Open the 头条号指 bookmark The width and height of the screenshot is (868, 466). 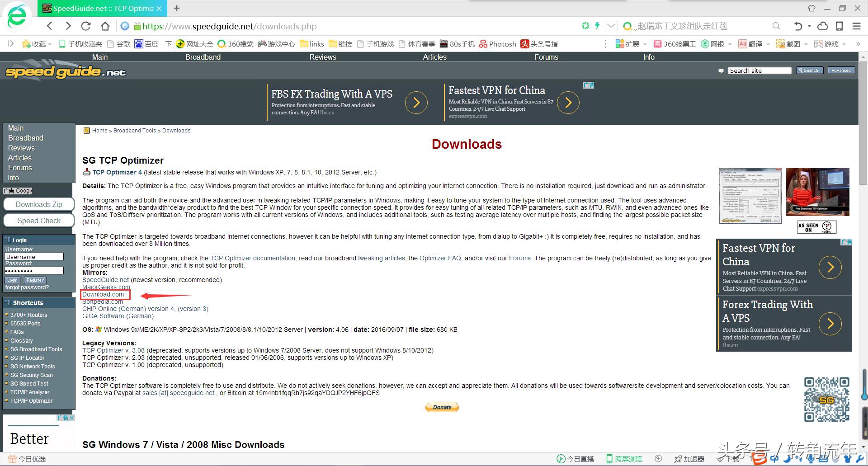click(539, 44)
